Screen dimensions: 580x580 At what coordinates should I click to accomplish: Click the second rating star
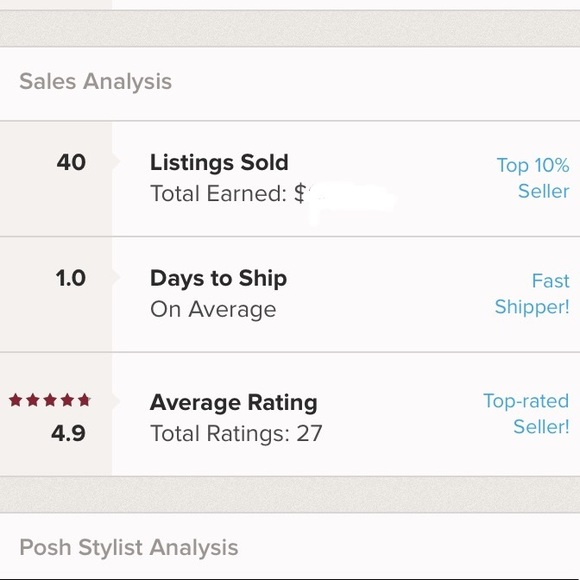[x=33, y=400]
